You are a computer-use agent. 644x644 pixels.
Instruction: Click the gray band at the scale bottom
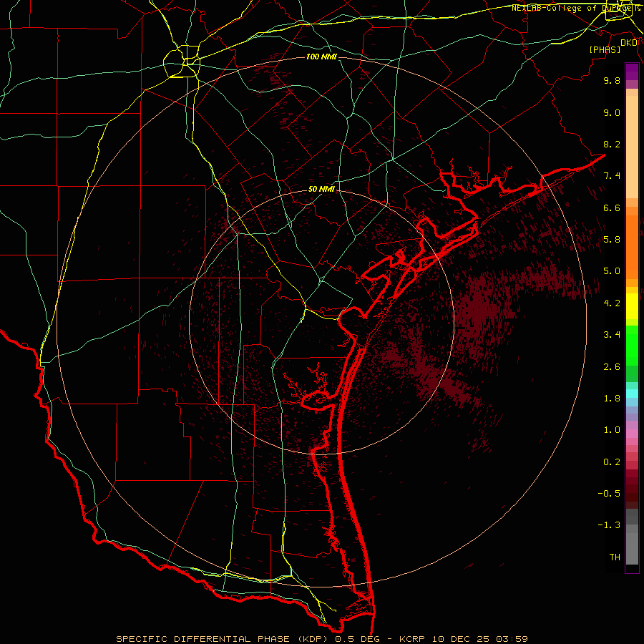coord(632,546)
